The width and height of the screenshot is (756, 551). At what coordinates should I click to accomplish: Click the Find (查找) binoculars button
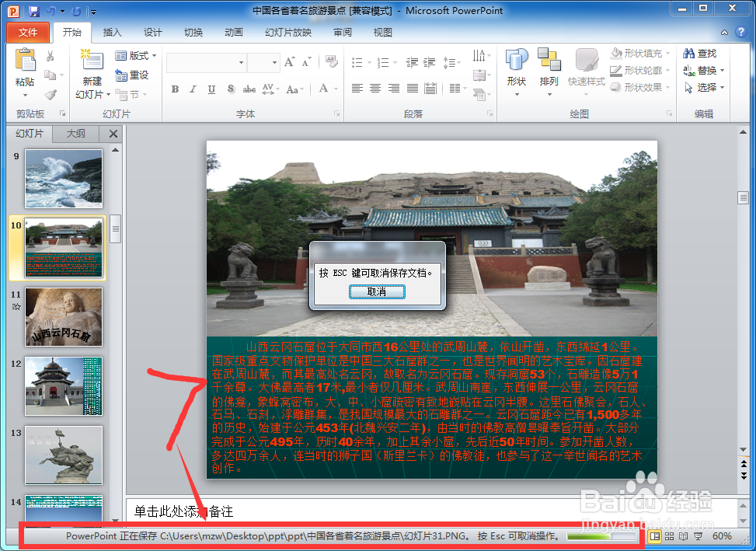[699, 54]
